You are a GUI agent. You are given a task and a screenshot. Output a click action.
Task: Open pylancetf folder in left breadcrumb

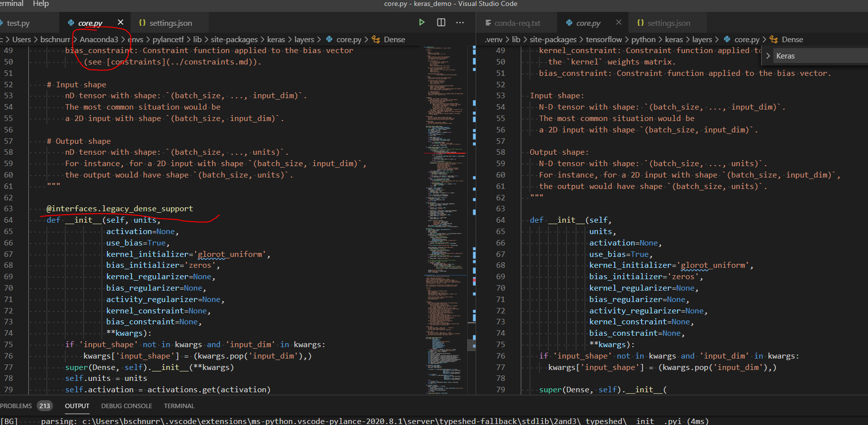coord(168,40)
